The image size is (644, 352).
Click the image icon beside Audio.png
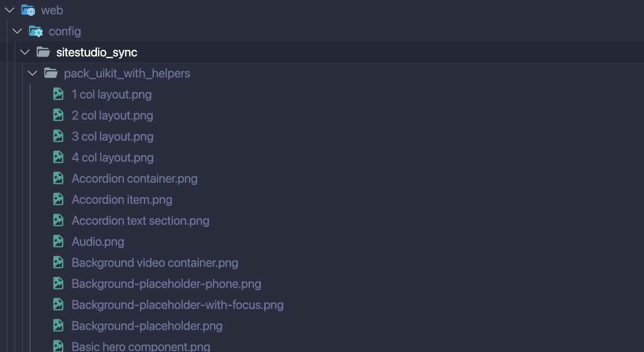click(x=58, y=241)
